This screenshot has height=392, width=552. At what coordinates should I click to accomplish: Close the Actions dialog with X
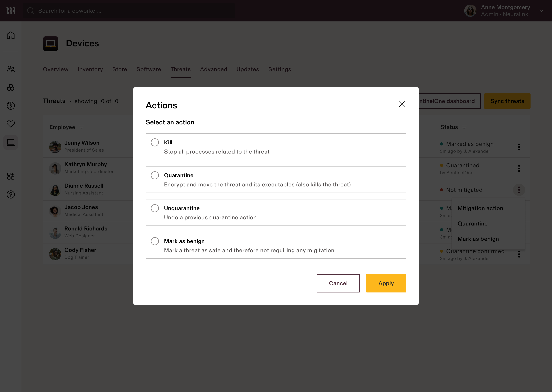pos(401,104)
